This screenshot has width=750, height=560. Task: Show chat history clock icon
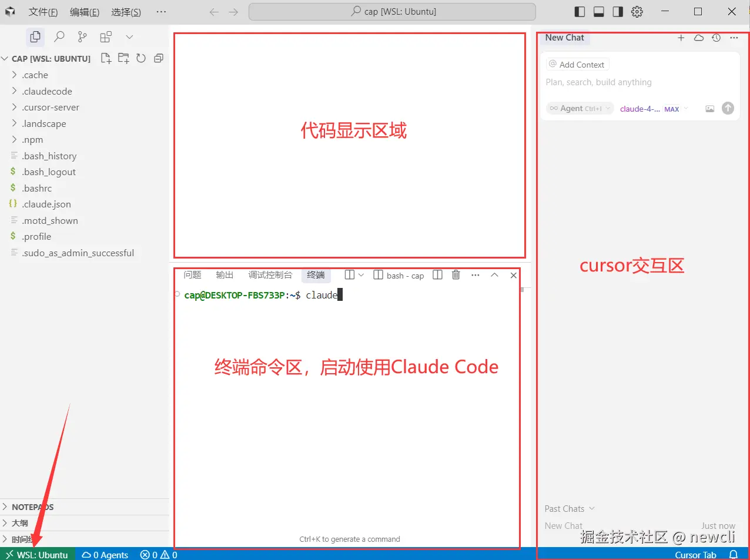pos(716,38)
